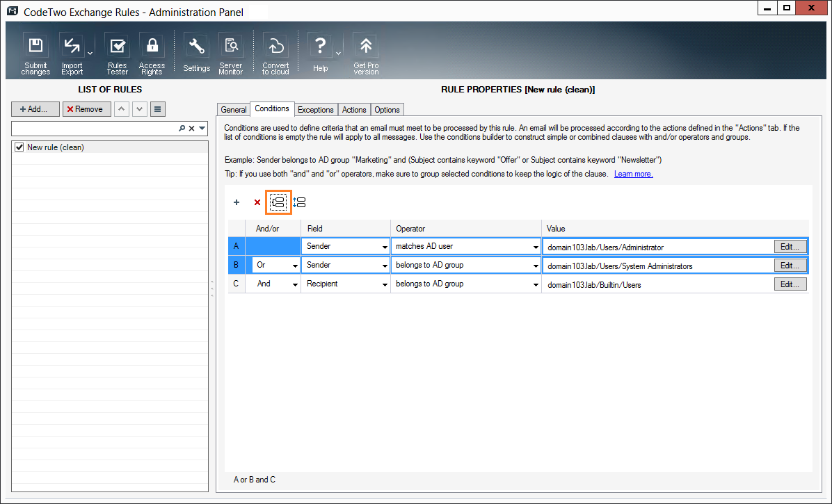This screenshot has height=504, width=832.
Task: Click Edit for System Administrators value
Action: point(790,266)
